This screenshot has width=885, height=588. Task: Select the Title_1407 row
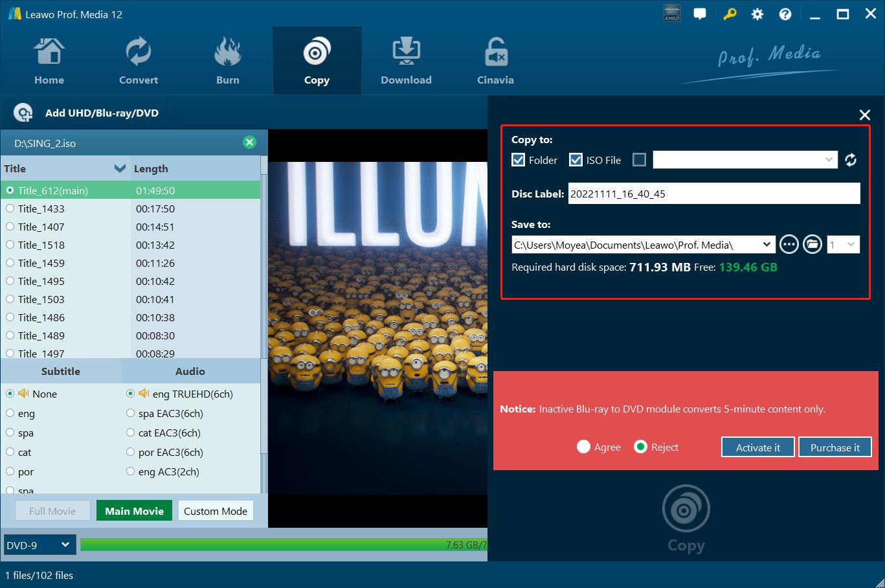pyautogui.click(x=130, y=227)
